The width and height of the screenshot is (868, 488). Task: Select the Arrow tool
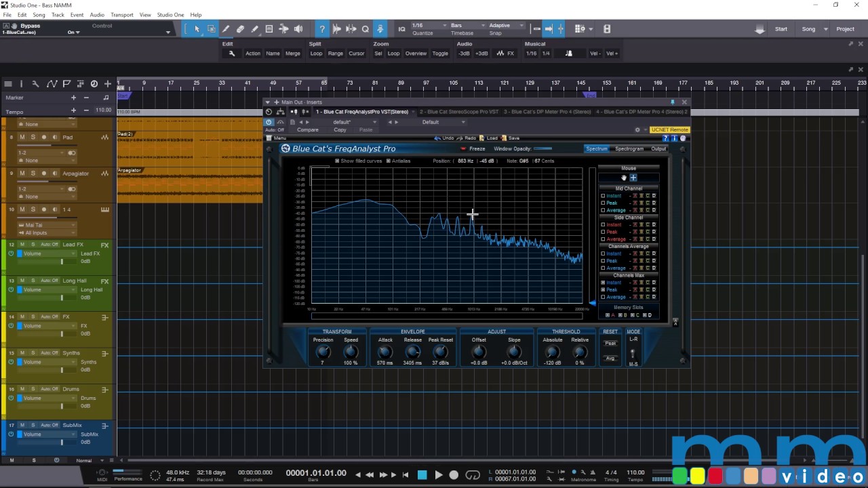(197, 29)
